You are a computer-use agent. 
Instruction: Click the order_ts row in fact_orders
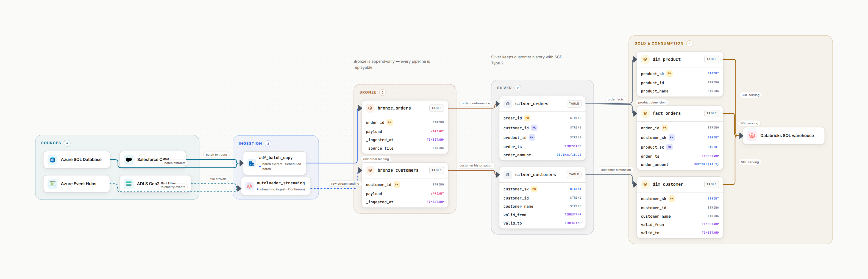(680, 156)
